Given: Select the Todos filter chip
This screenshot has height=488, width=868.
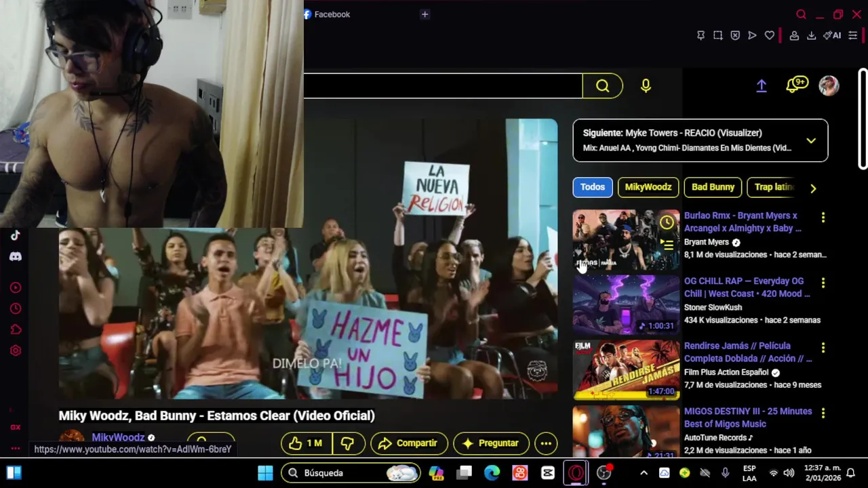Looking at the screenshot, I should (592, 187).
